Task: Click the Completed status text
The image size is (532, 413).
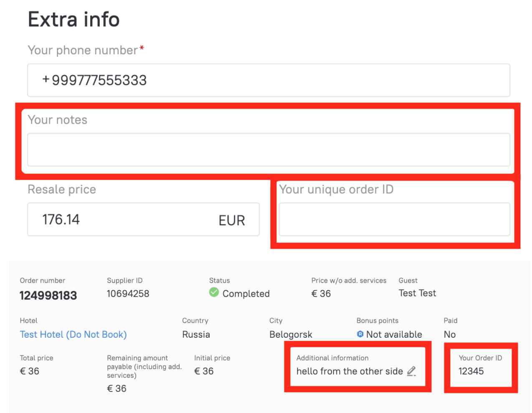Action: (246, 294)
